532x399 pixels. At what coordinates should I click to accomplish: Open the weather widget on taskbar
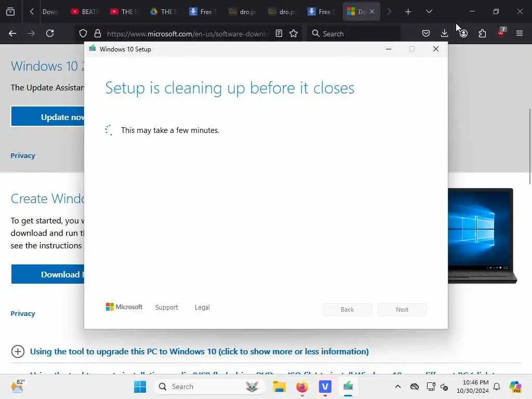(x=18, y=387)
